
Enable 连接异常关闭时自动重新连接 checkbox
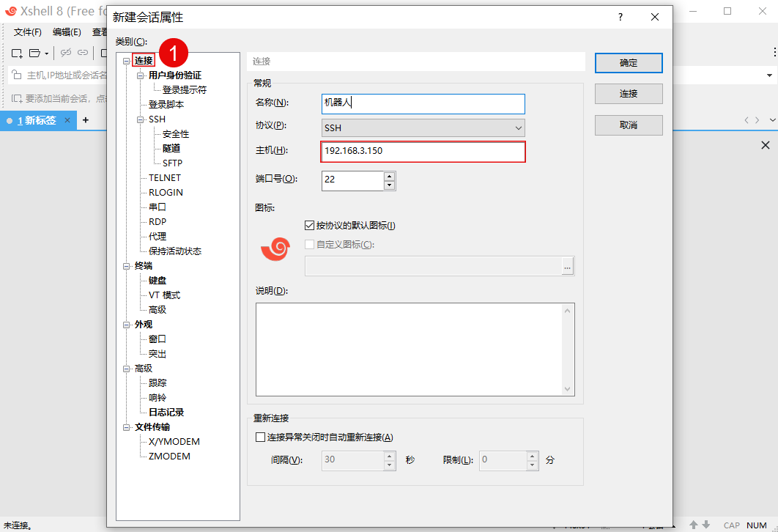pos(260,437)
